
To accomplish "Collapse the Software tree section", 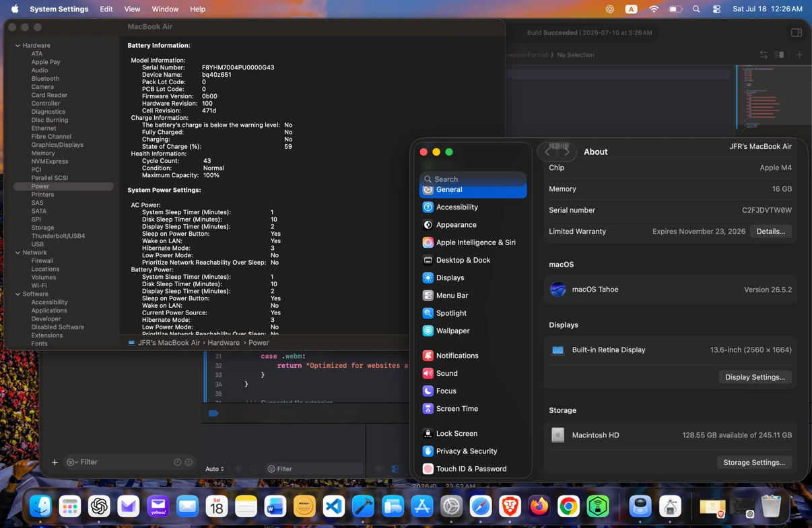I will tap(18, 294).
